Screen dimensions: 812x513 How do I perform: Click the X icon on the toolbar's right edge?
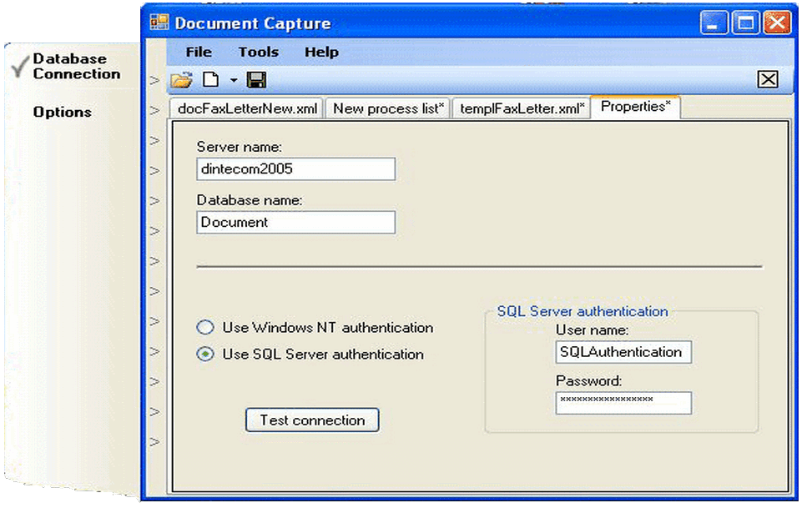767,78
